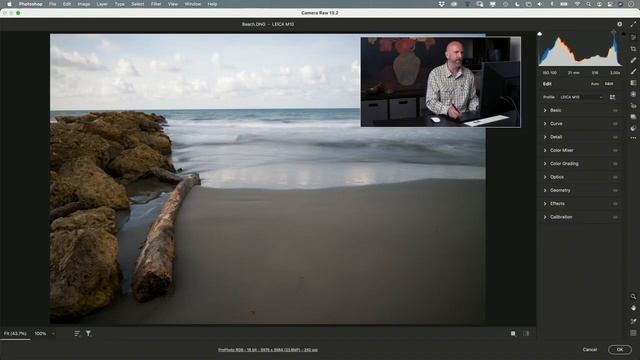Select the Color Sampler eyedropper tool
The width and height of the screenshot is (640, 360).
click(633, 321)
